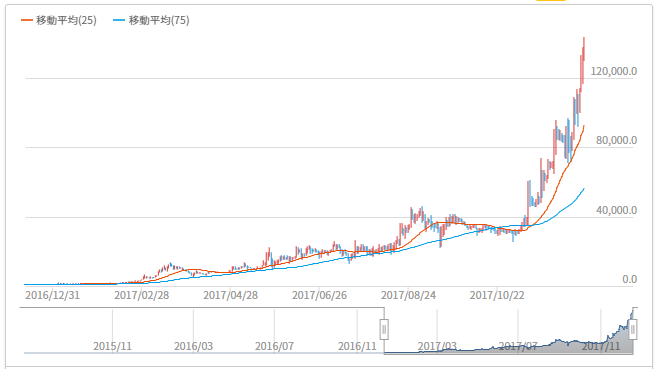Click 2016/11 in the navigator timeline
655x369 pixels.
[357, 346]
